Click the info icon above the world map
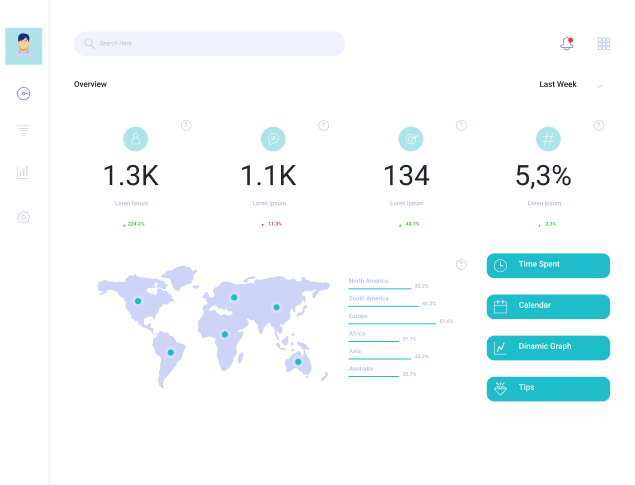635x485 pixels. (461, 265)
